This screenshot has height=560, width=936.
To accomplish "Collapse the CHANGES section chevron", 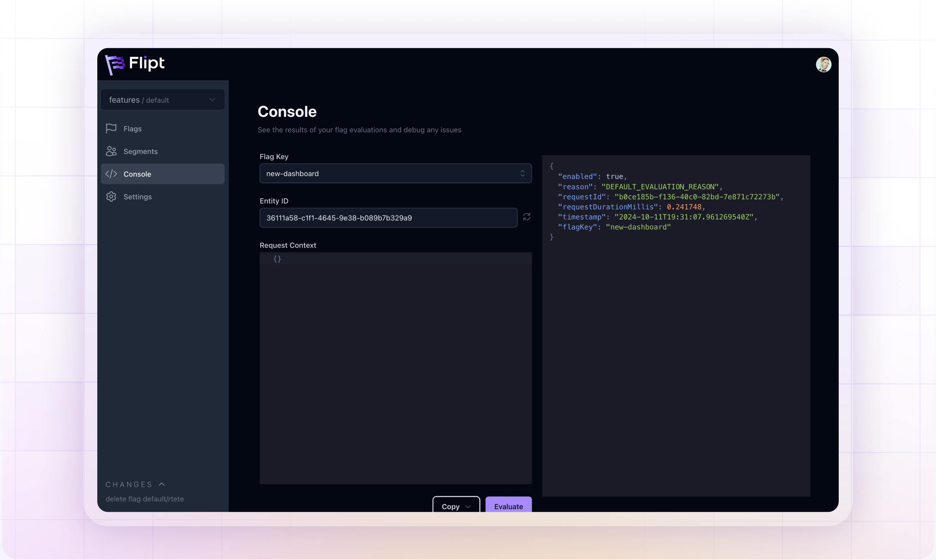I will click(162, 484).
